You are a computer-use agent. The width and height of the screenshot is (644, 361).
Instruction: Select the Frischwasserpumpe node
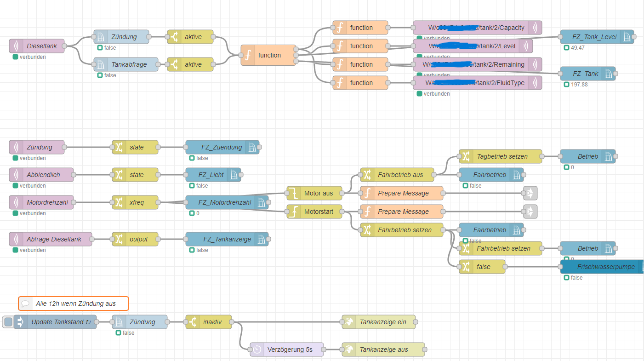(x=602, y=267)
